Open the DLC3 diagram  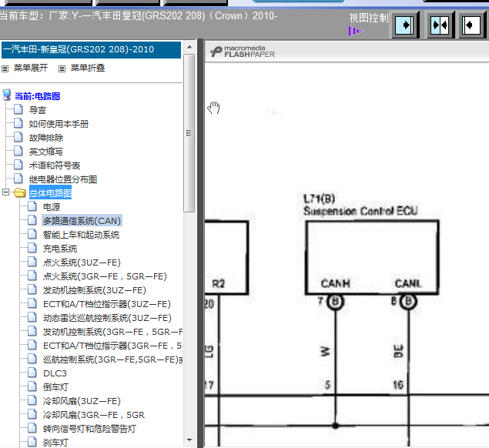point(55,373)
